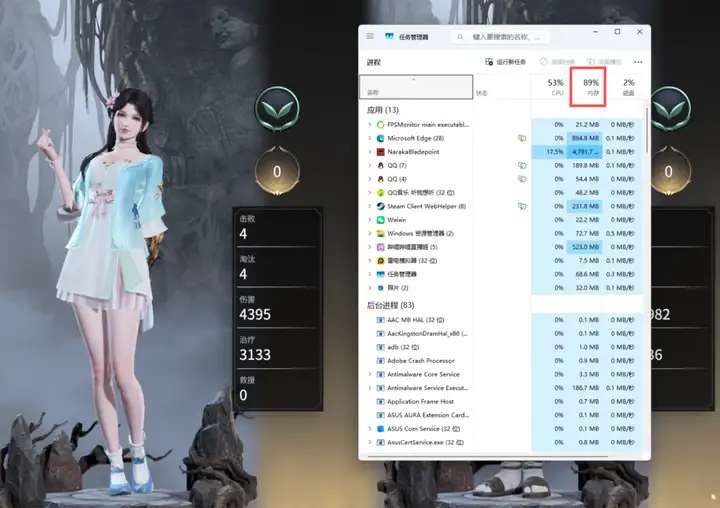Click in the Task Manager search box
The width and height of the screenshot is (720, 508).
[501, 37]
